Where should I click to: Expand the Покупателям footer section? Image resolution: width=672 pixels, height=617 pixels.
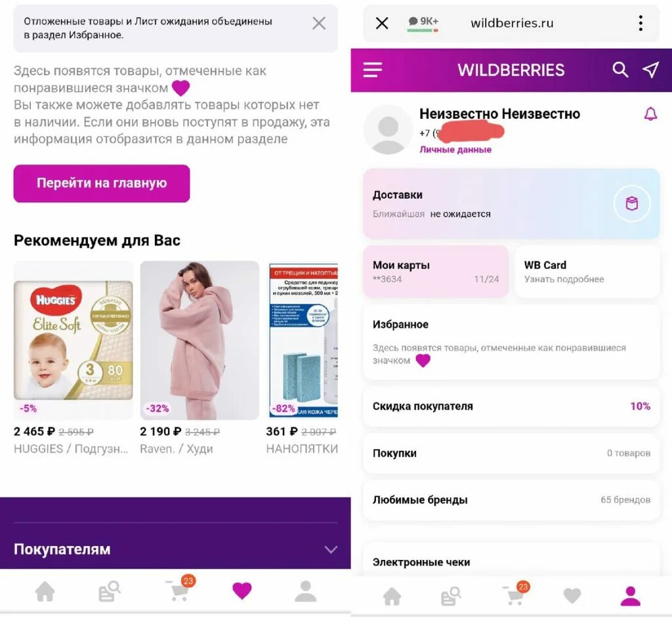click(x=175, y=549)
